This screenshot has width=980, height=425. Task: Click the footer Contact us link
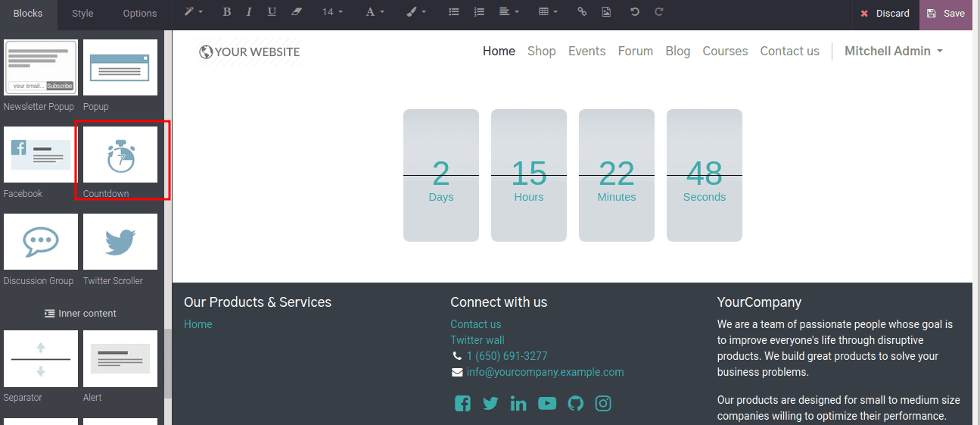coord(476,324)
